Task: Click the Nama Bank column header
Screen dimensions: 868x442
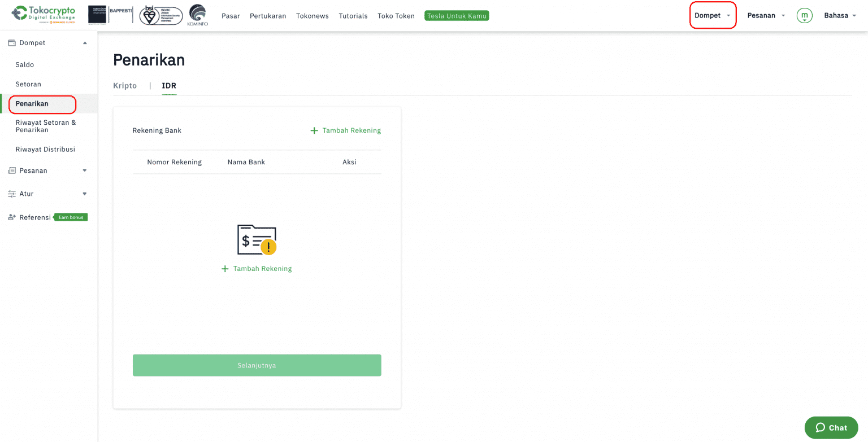Action: point(246,162)
